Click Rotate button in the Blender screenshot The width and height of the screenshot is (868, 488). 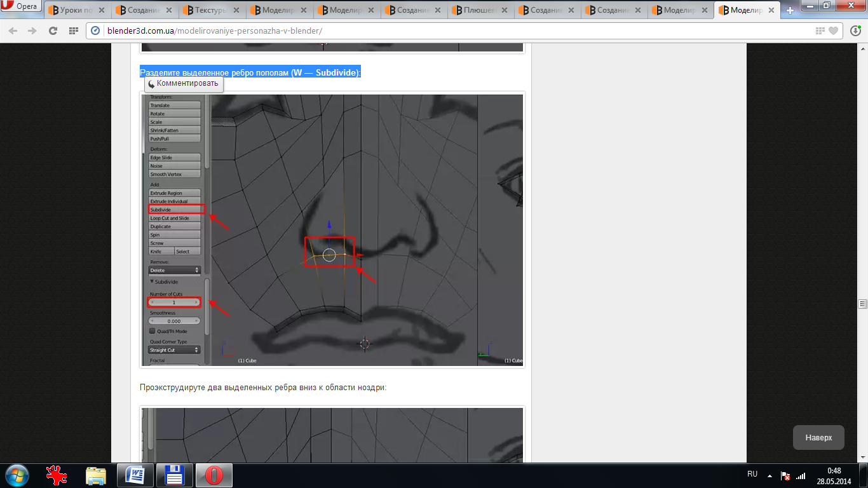point(174,113)
